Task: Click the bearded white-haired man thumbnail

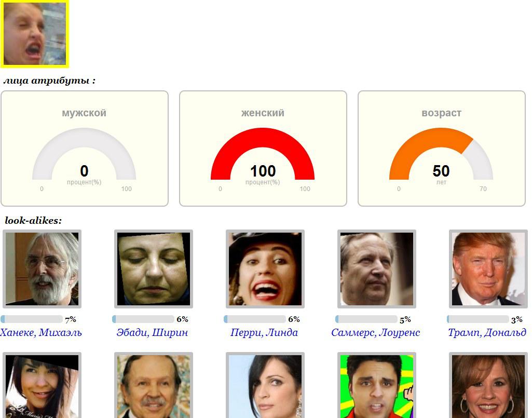Action: click(42, 269)
